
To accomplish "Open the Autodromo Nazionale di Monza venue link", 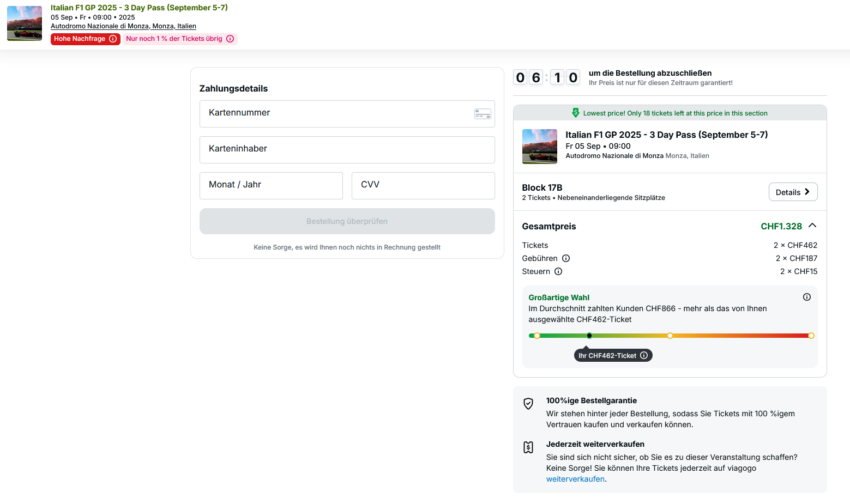I will pyautogui.click(x=123, y=26).
